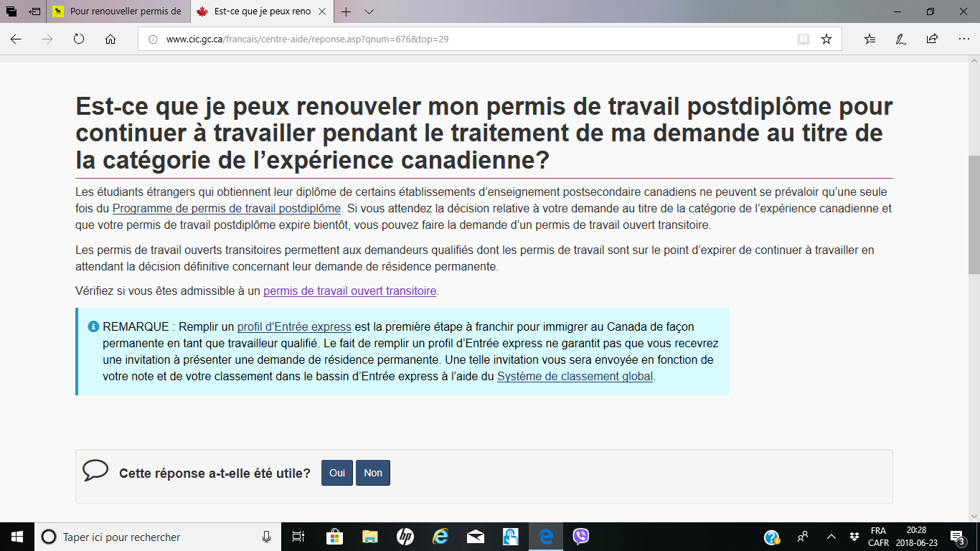Image resolution: width=980 pixels, height=551 pixels.
Task: Set these tabs aside
Action: coord(34,11)
